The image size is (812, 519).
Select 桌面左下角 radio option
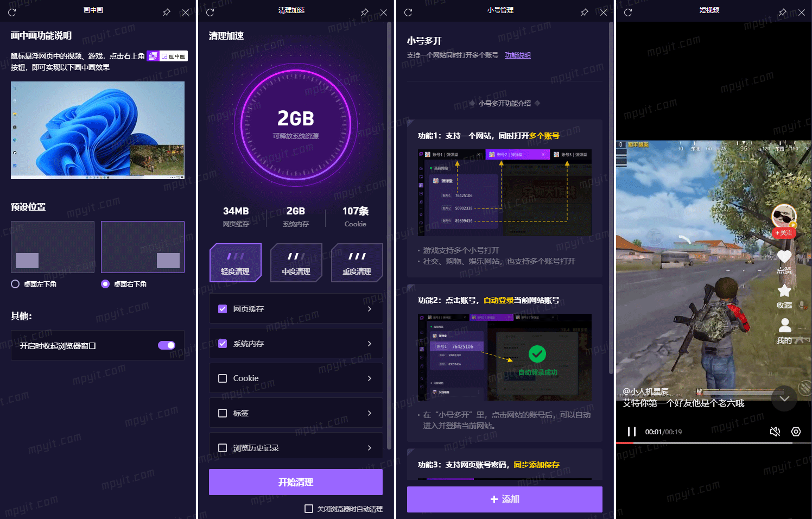[x=15, y=284]
